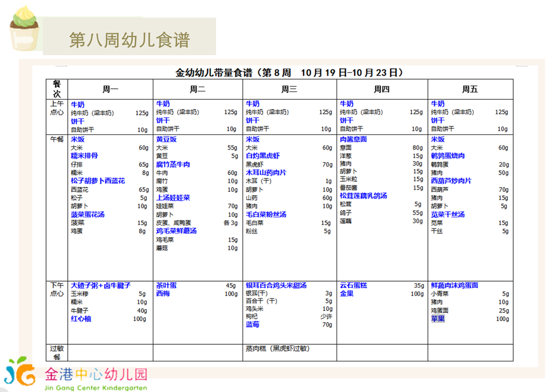This screenshot has height=392, width=555.
Task: Select the 周二 column header
Action: tap(198, 89)
